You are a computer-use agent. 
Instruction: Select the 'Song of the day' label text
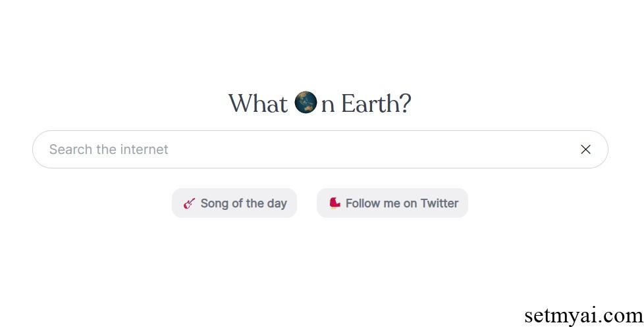point(244,203)
